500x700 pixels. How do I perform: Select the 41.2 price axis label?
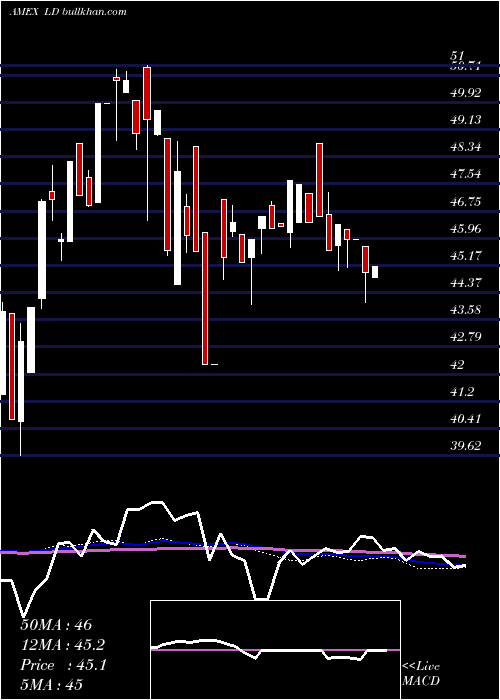click(462, 392)
